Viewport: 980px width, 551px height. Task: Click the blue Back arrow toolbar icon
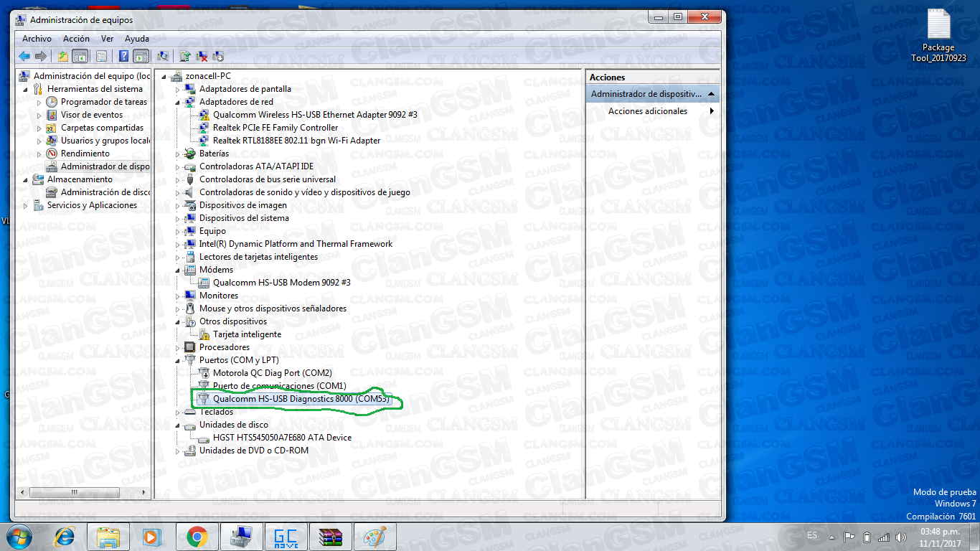point(24,56)
